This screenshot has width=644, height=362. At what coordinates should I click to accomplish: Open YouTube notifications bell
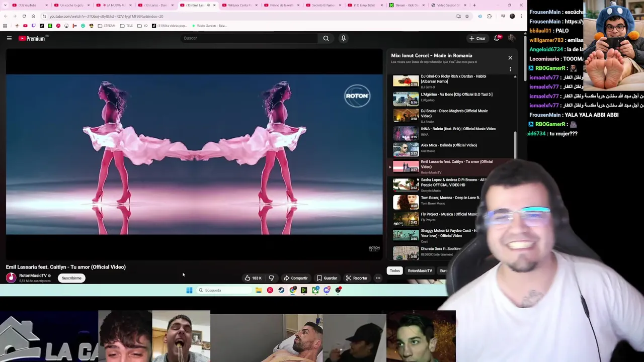(497, 38)
